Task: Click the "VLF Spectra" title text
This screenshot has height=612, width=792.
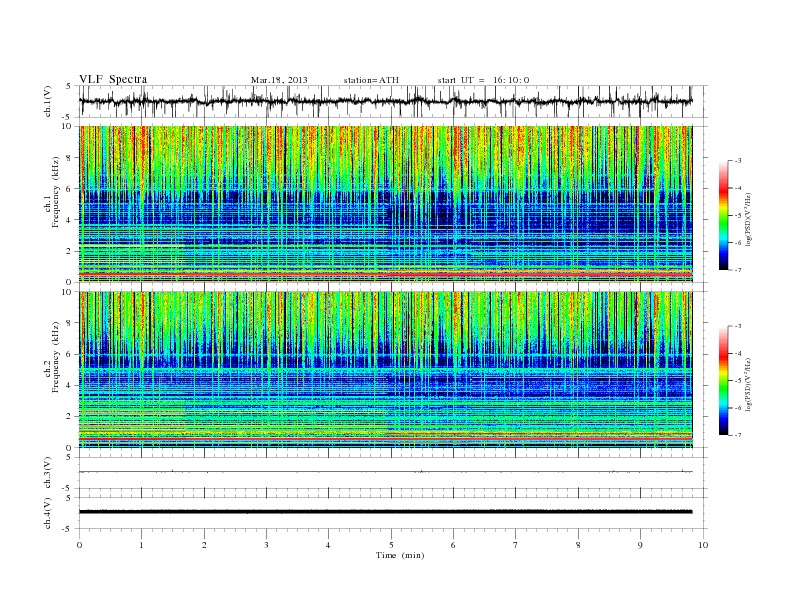Action: click(113, 79)
